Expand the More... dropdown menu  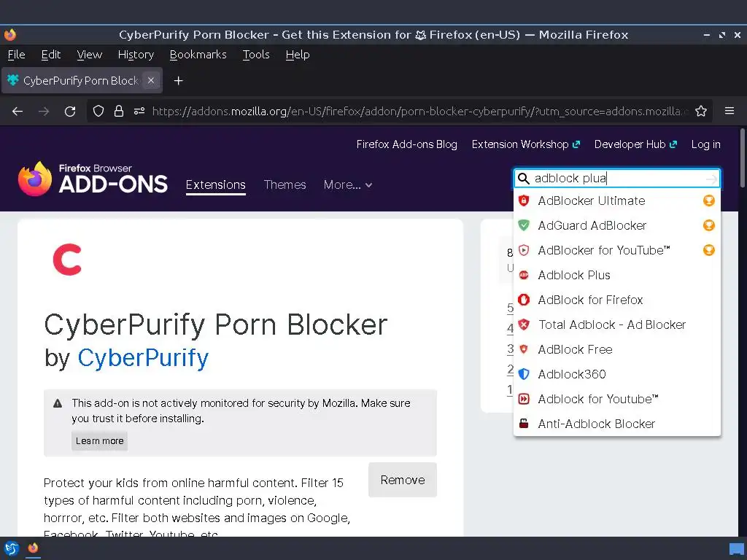click(x=348, y=184)
